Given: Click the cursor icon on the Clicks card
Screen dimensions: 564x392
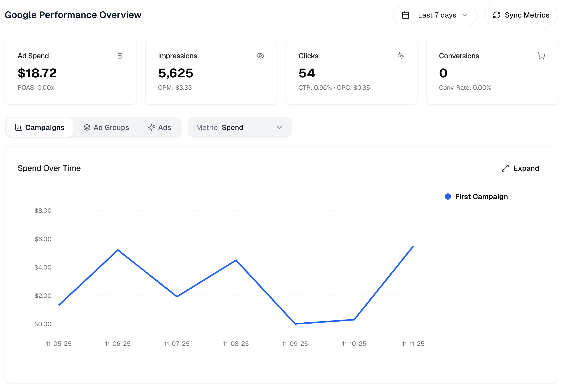Looking at the screenshot, I should tap(401, 56).
